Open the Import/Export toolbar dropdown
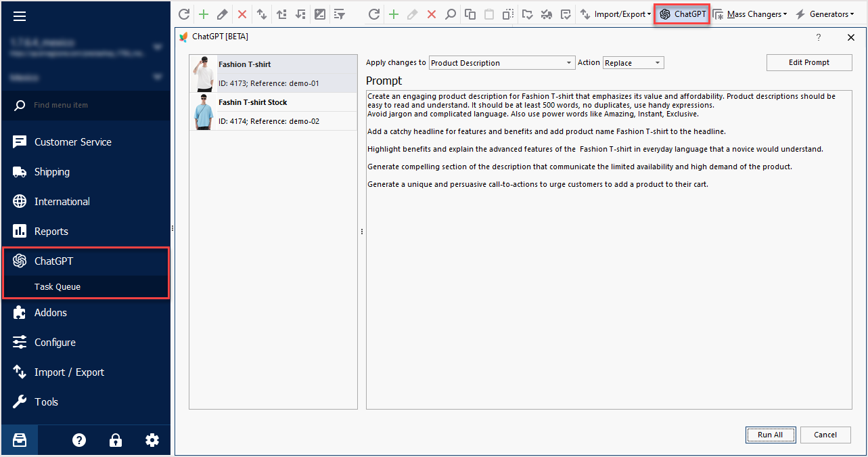The image size is (868, 457). [x=616, y=14]
